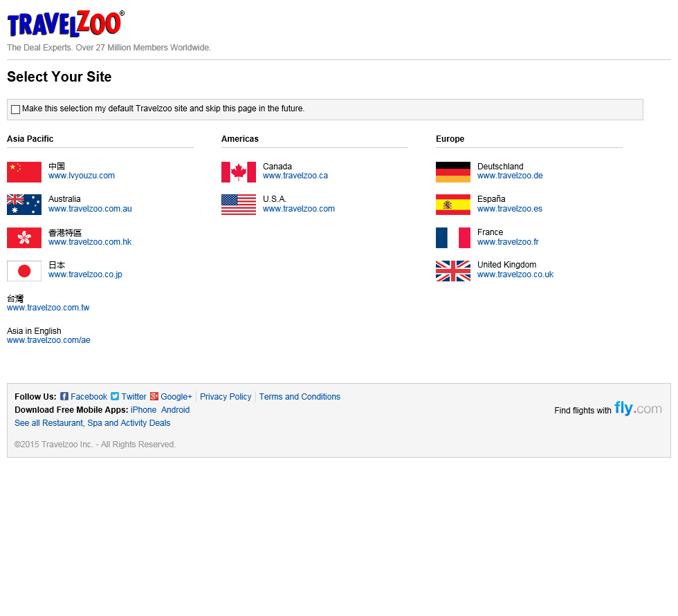Download the iPhone app link
Screen dimensions: 678x616
point(144,409)
